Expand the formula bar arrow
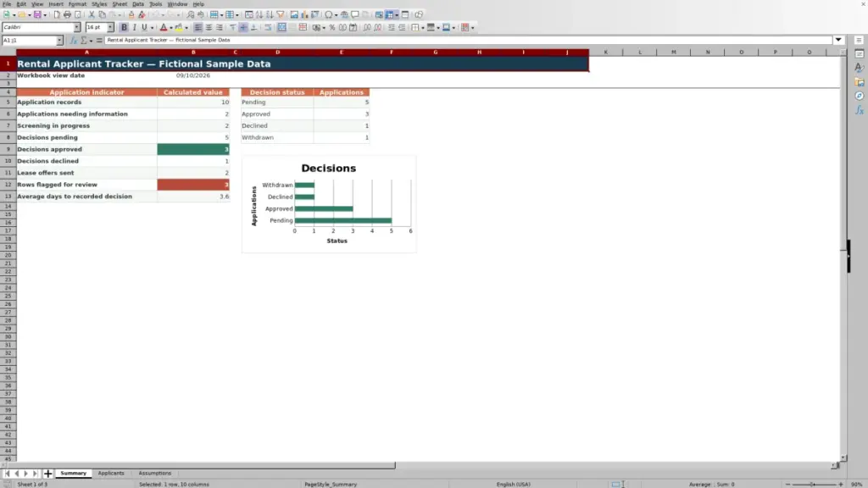Image resolution: width=868 pixels, height=488 pixels. (838, 40)
